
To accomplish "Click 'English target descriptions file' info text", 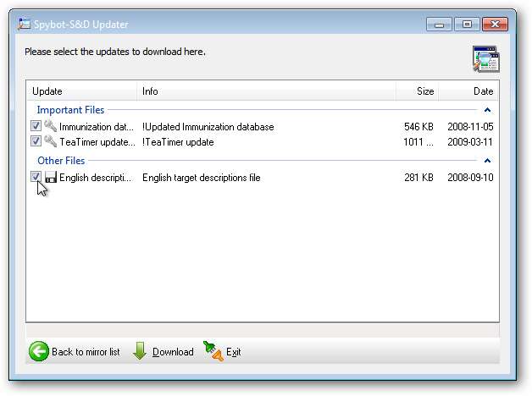I will coord(202,178).
